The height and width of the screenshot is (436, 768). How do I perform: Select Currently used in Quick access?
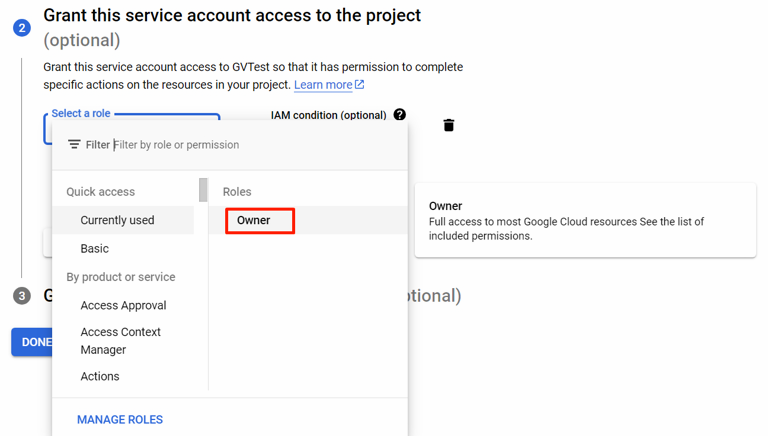pos(117,220)
